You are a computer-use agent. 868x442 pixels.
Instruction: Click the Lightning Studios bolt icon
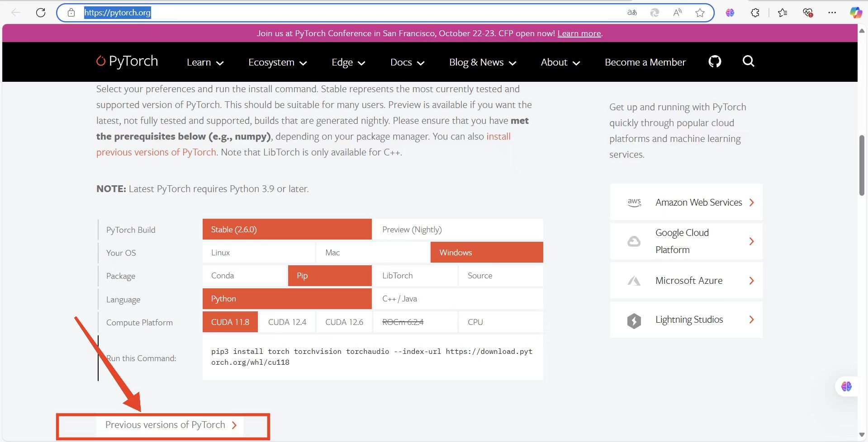[634, 320]
